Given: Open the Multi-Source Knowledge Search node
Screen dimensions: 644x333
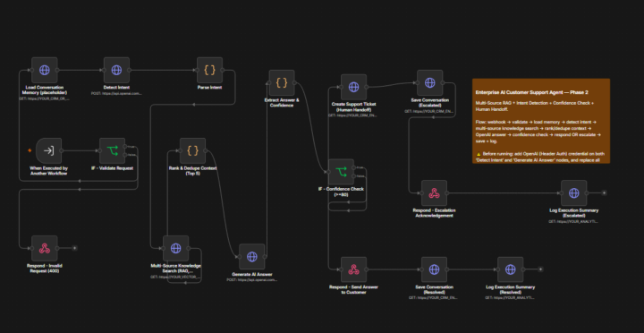Looking at the screenshot, I should (176, 248).
